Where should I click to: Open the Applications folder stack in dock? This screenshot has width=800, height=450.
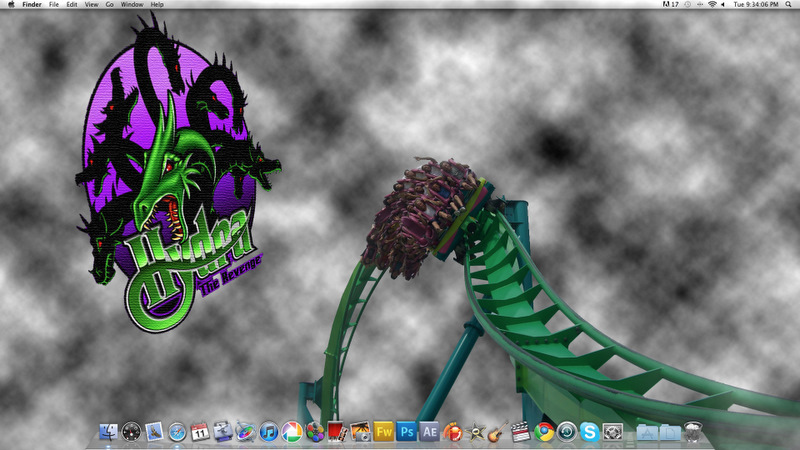(x=647, y=433)
